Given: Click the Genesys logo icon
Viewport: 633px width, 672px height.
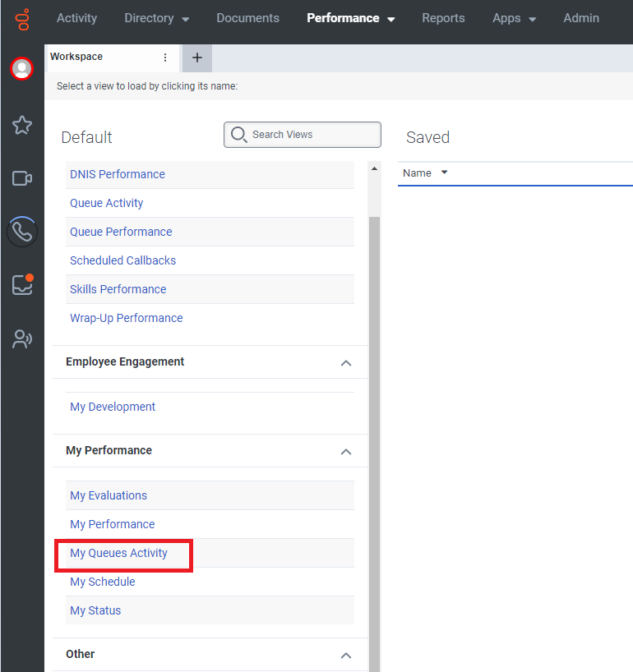Looking at the screenshot, I should (21, 21).
